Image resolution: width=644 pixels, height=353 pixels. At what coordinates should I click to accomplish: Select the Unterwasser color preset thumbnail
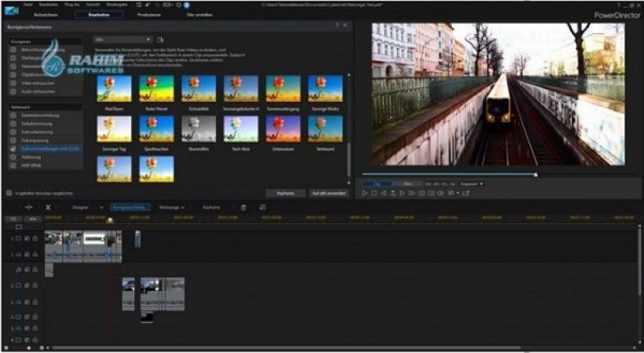[x=283, y=127]
